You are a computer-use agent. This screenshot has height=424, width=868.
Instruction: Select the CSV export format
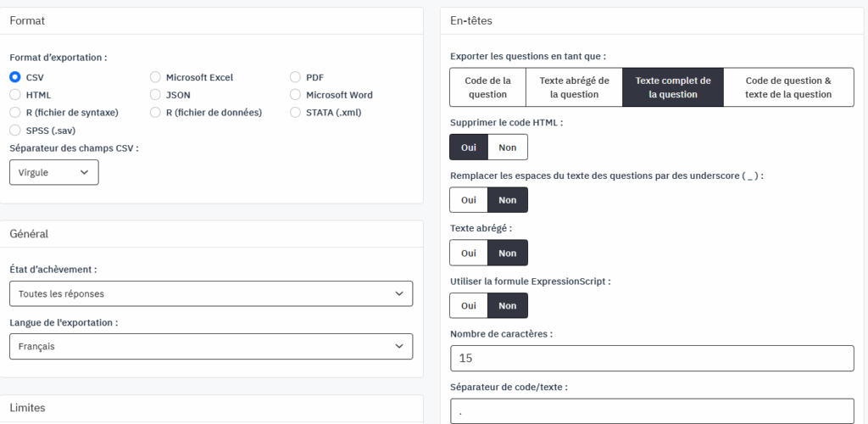coord(15,77)
